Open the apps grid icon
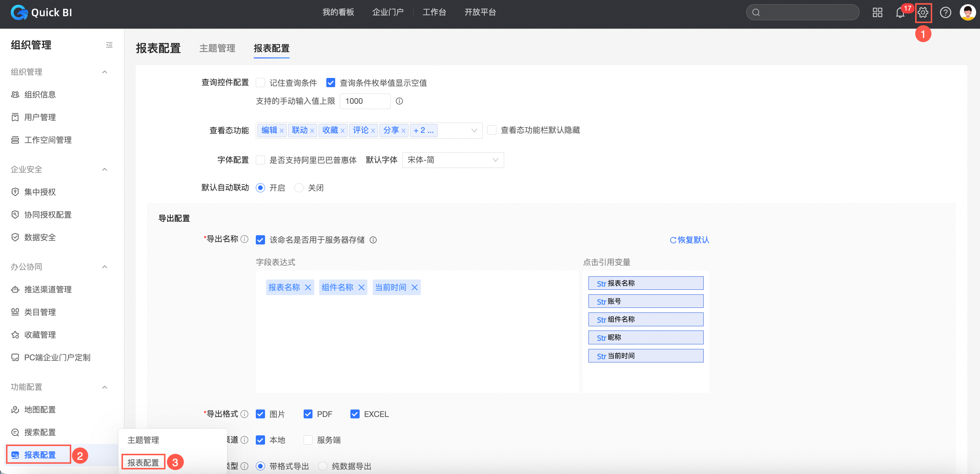Screen dimensions: 980x474 pyautogui.click(x=877, y=12)
